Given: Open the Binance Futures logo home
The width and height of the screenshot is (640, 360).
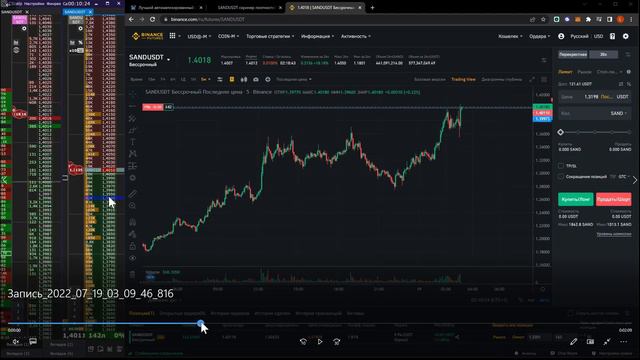Looking at the screenshot, I should pyautogui.click(x=147, y=36).
